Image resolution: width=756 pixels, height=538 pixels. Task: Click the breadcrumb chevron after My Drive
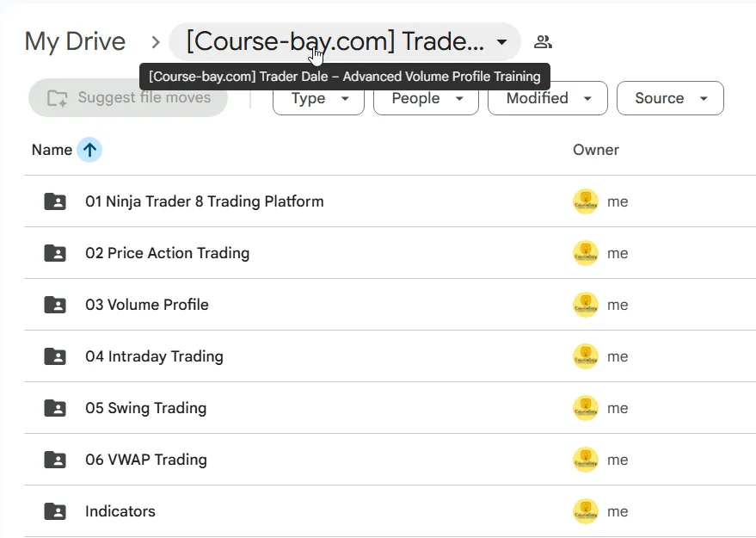pyautogui.click(x=156, y=42)
